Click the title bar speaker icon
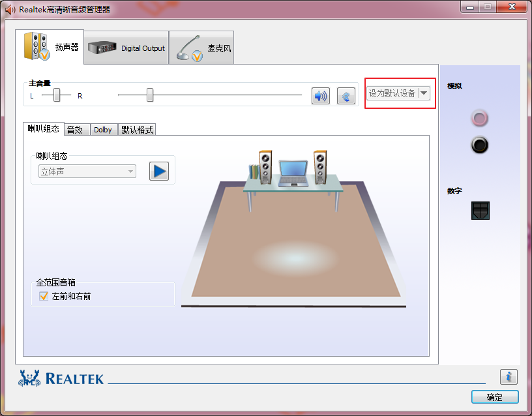This screenshot has width=532, height=416. 10,10
